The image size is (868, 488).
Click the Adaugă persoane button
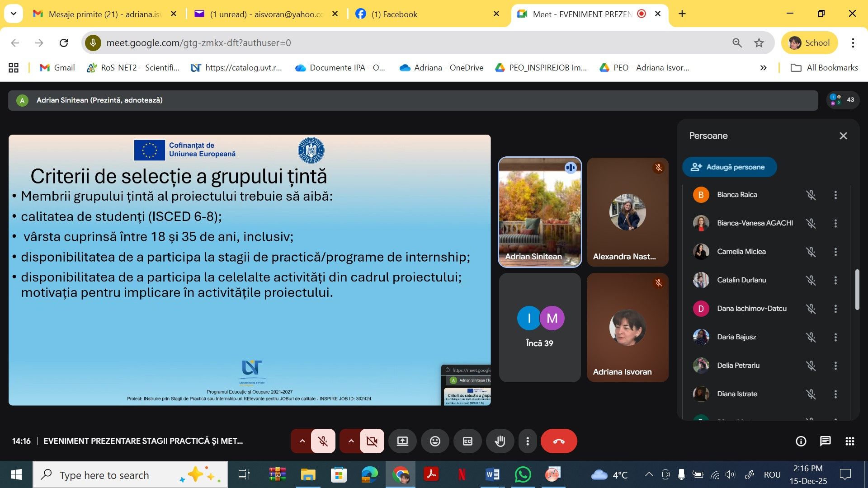729,167
